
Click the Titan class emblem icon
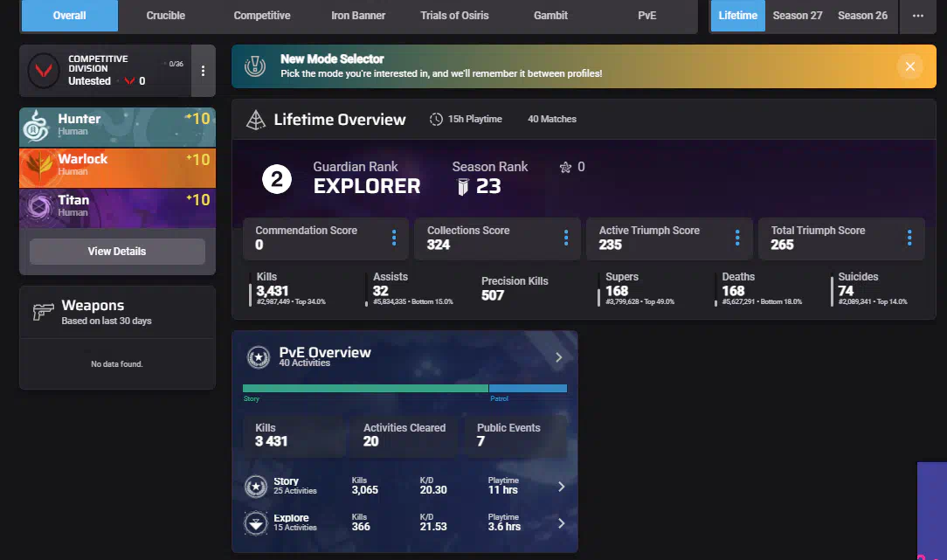pyautogui.click(x=38, y=206)
